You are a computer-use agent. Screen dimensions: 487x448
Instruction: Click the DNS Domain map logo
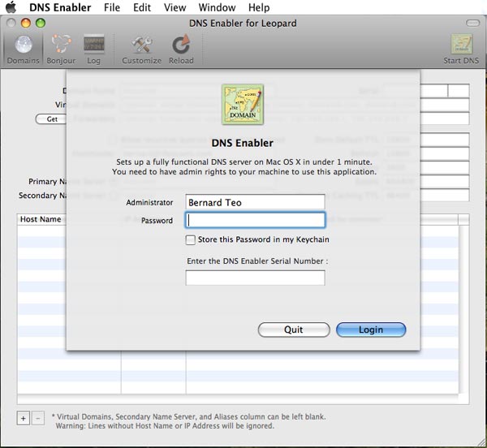(x=243, y=106)
